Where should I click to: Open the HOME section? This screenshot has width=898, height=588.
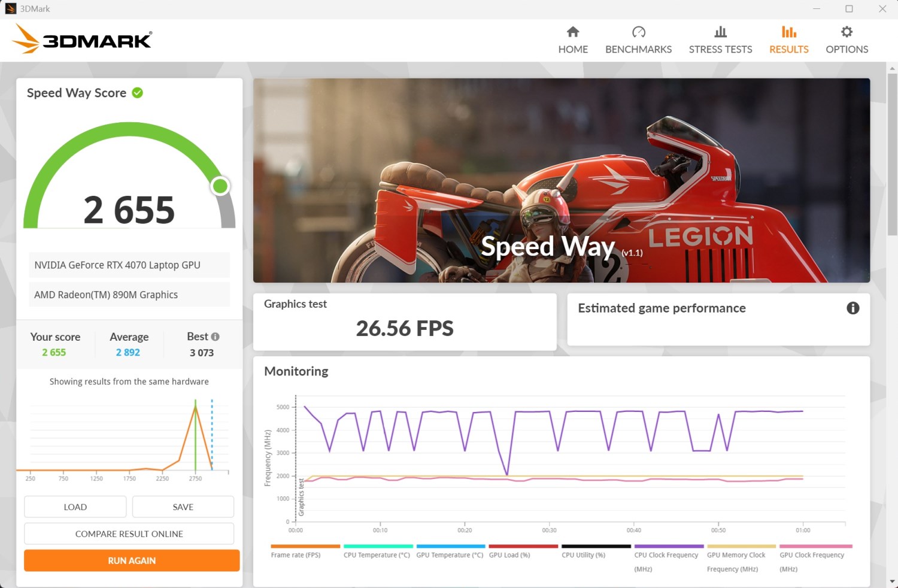573,40
